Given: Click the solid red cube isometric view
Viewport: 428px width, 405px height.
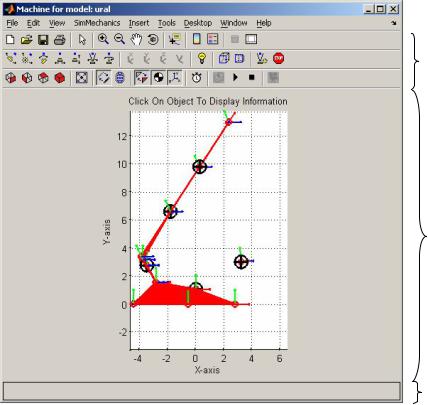Looking at the screenshot, I should coord(60,78).
